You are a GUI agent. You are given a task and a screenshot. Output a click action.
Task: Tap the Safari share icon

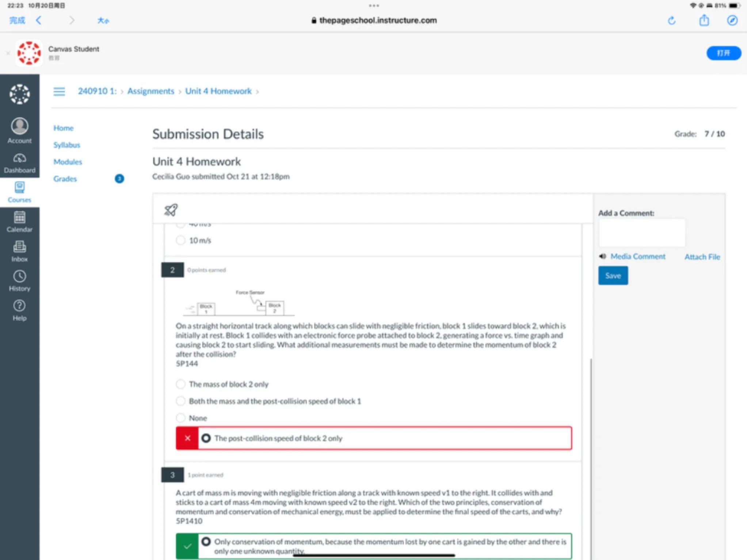704,20
